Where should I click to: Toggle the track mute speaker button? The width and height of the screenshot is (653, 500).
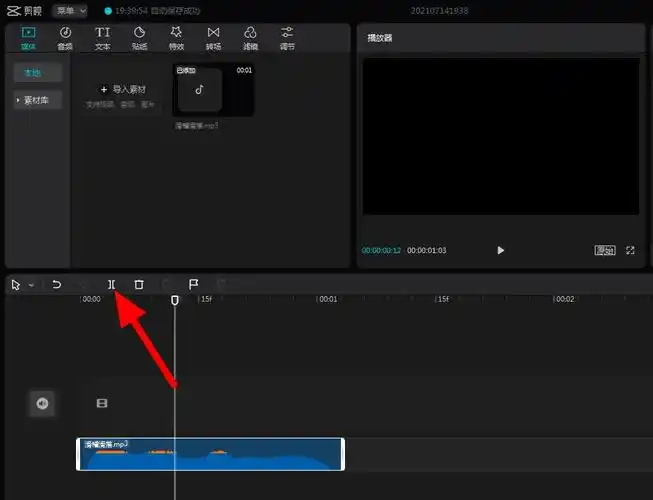[42, 403]
